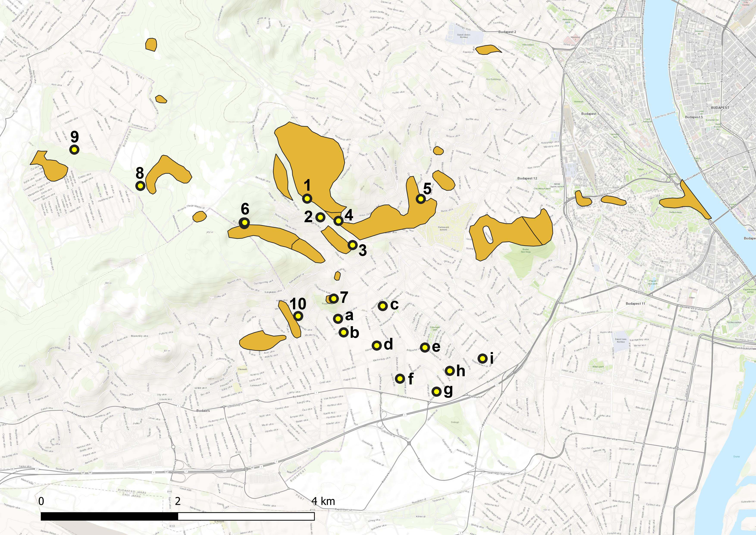Screen dimensions: 756x535
Task: Select the point marker numbered 6
Action: point(244,223)
